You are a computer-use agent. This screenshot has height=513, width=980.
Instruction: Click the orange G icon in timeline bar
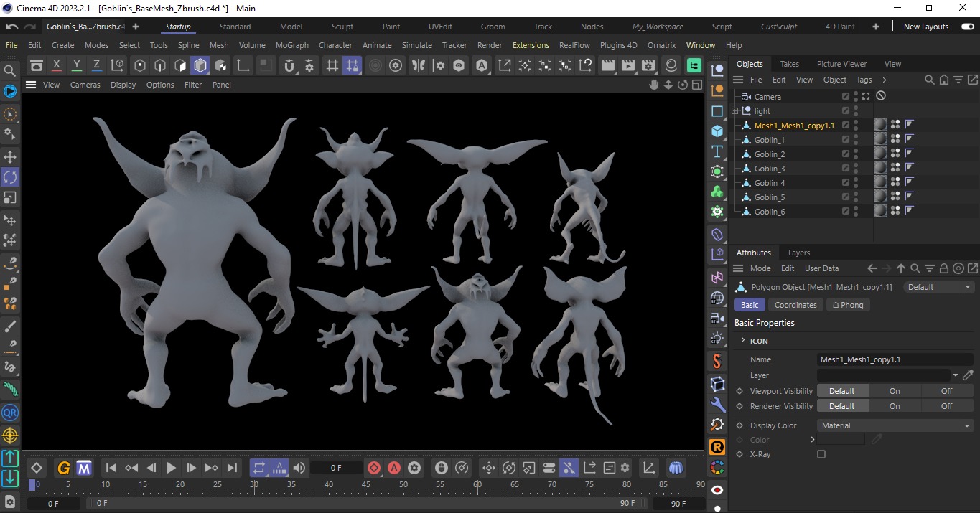(63, 468)
